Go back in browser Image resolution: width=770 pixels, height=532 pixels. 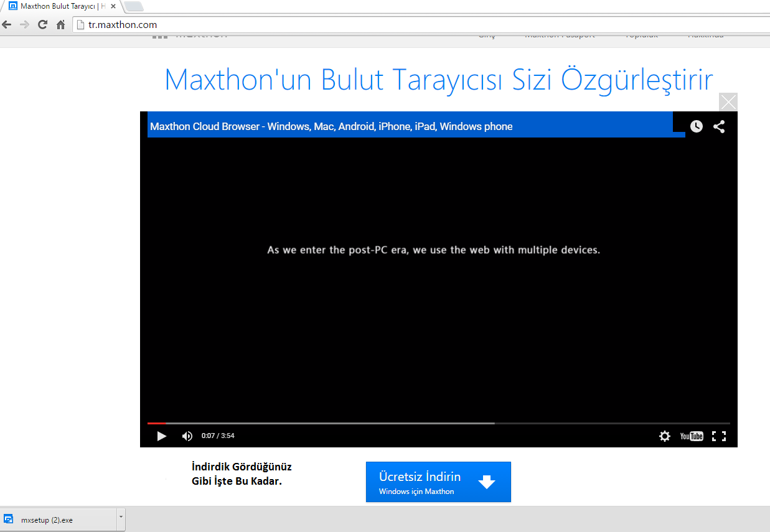[x=7, y=25]
